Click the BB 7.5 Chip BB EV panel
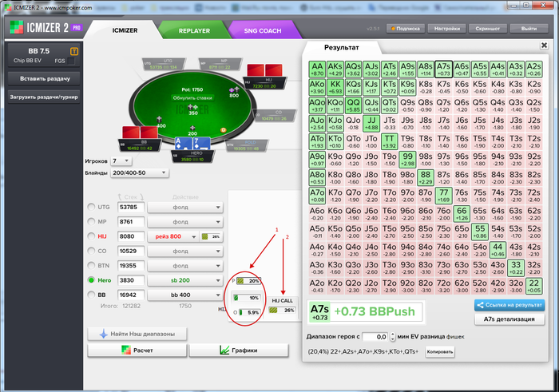559x392 pixels. tap(43, 55)
